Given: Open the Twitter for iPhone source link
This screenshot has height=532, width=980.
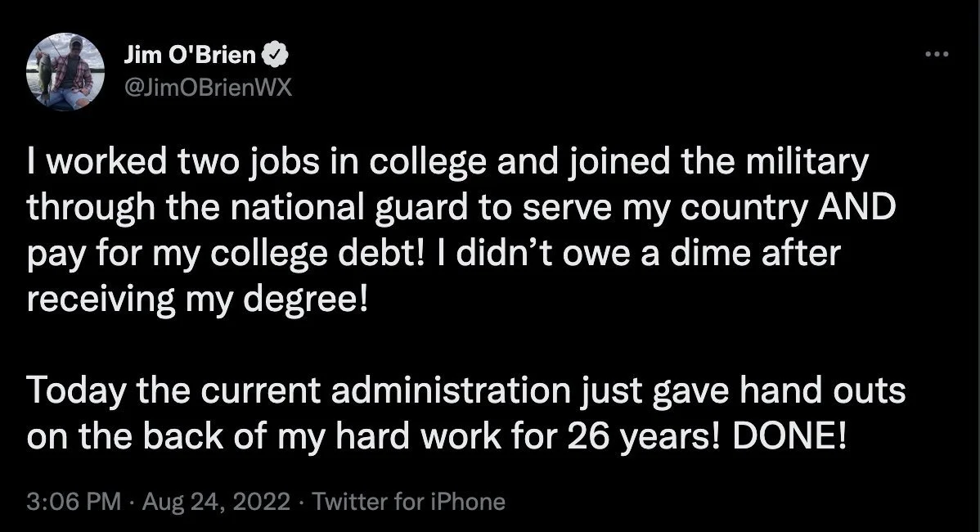Looking at the screenshot, I should 409,501.
